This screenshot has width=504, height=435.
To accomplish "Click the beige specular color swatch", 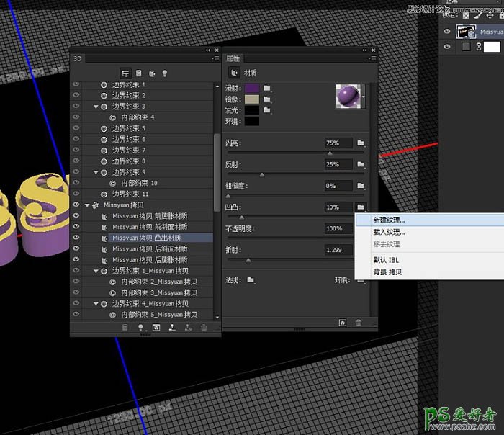I will pyautogui.click(x=252, y=99).
